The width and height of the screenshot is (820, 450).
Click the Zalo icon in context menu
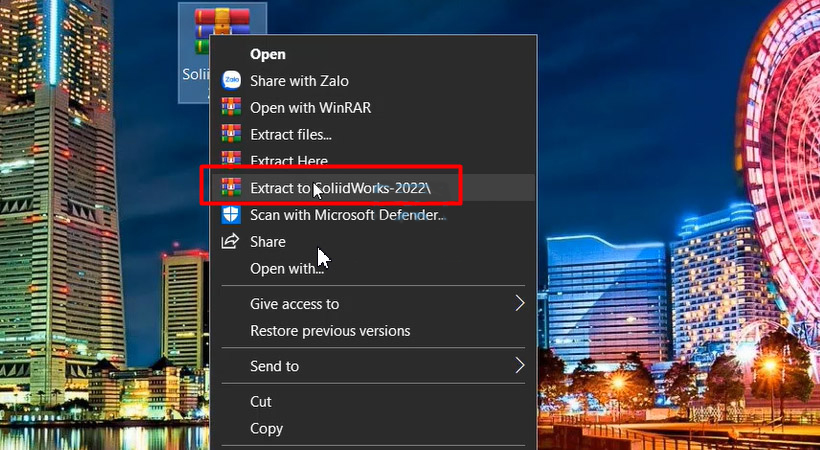click(231, 81)
